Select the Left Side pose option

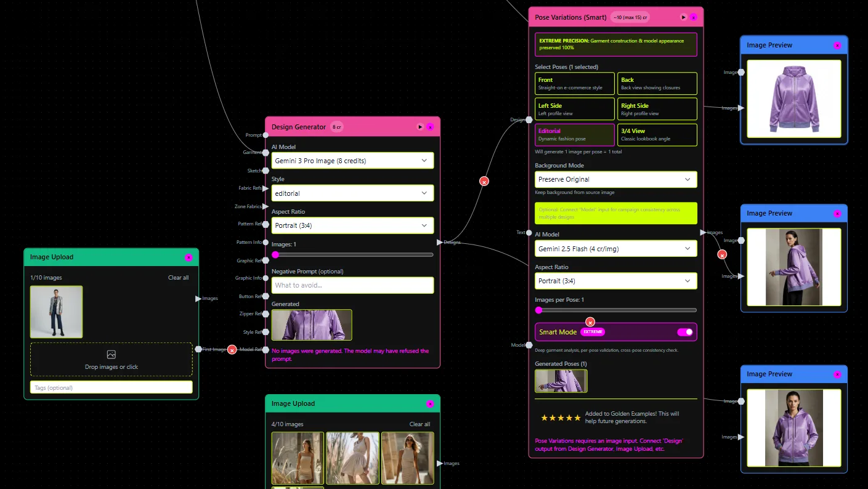(x=575, y=109)
